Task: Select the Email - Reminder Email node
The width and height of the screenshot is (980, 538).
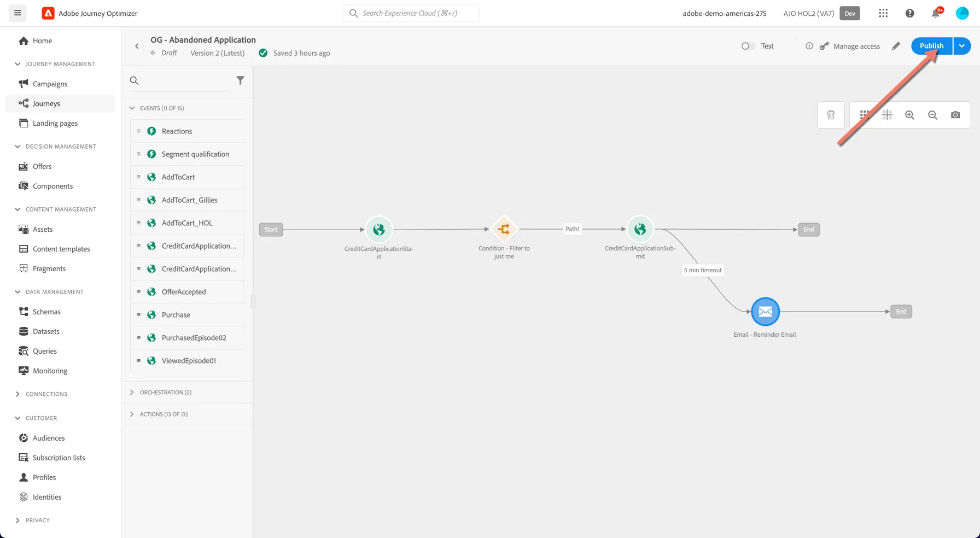Action: (x=765, y=312)
